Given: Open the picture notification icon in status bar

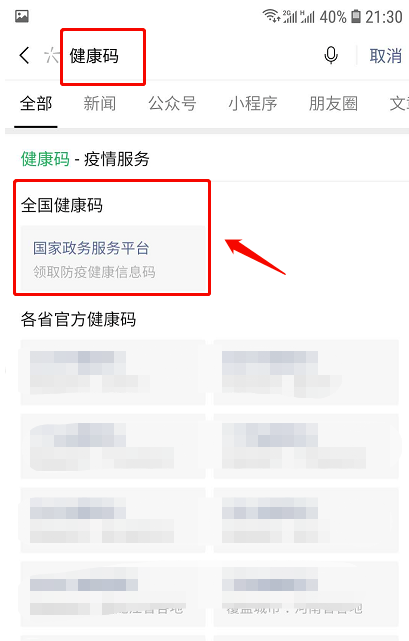Looking at the screenshot, I should click(22, 16).
